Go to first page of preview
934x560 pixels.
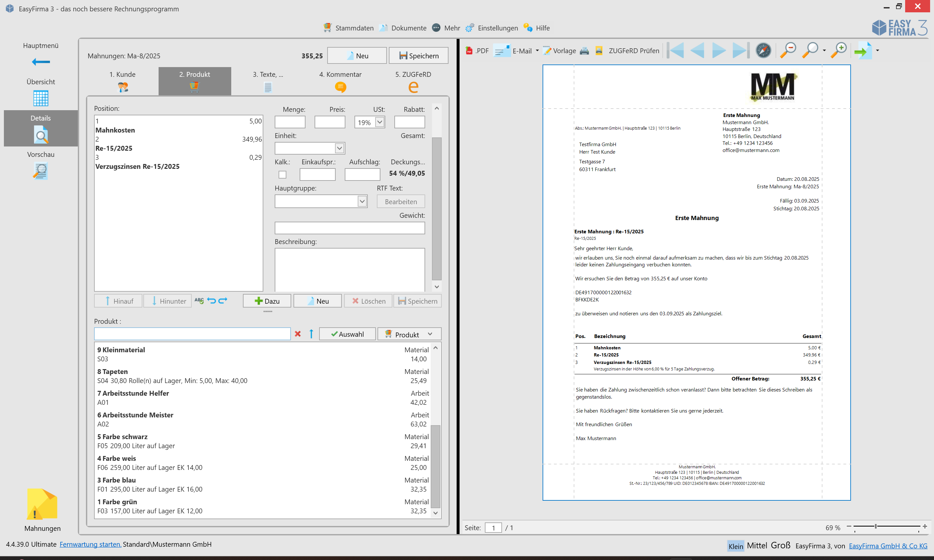[676, 51]
